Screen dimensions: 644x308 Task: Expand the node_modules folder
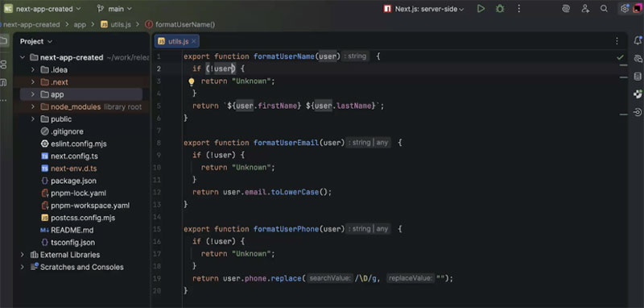tap(32, 107)
